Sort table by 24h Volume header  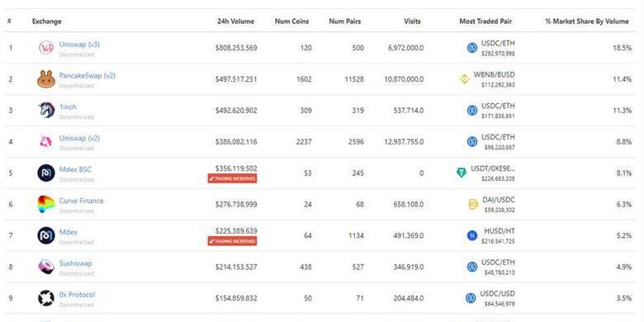click(x=236, y=21)
